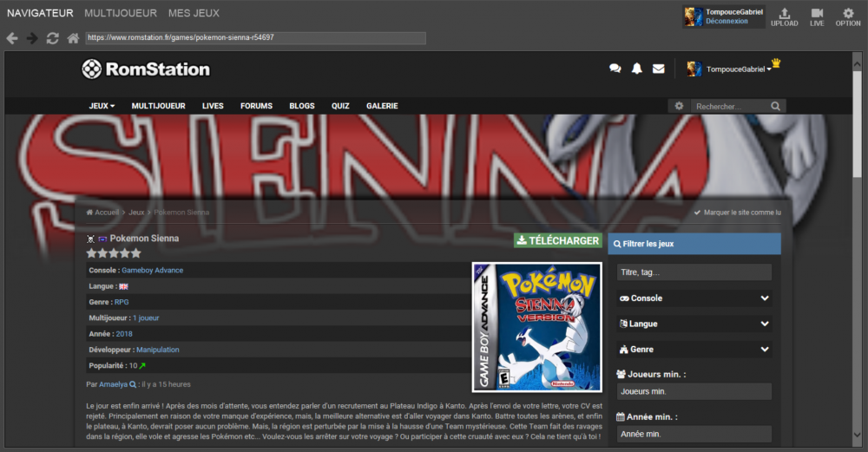Open the Gameboy Advance console link

(x=152, y=271)
